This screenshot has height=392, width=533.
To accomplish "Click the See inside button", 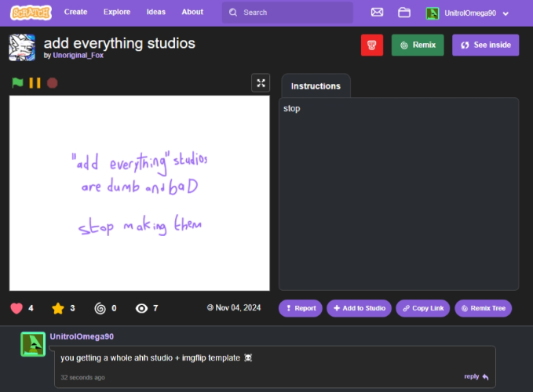I will click(485, 45).
